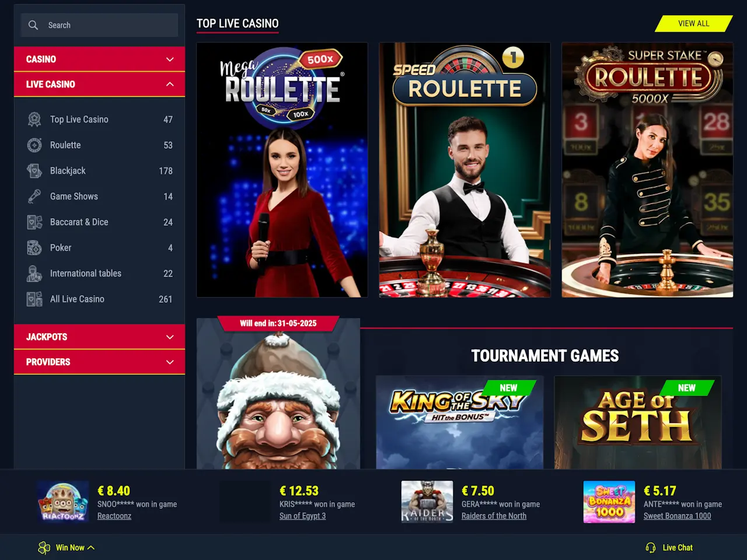The width and height of the screenshot is (747, 560).
Task: Click the Top Live Casino medal icon
Action: coord(34,120)
